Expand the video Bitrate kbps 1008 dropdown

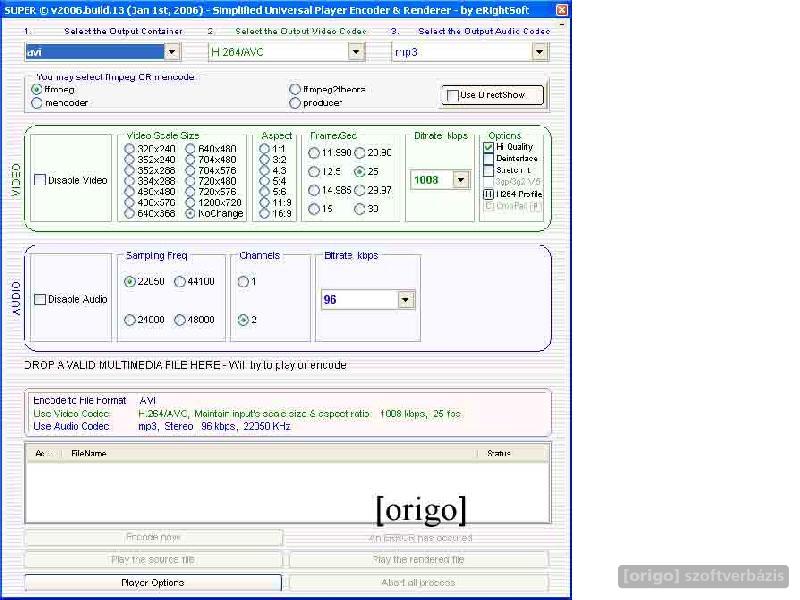[x=461, y=180]
